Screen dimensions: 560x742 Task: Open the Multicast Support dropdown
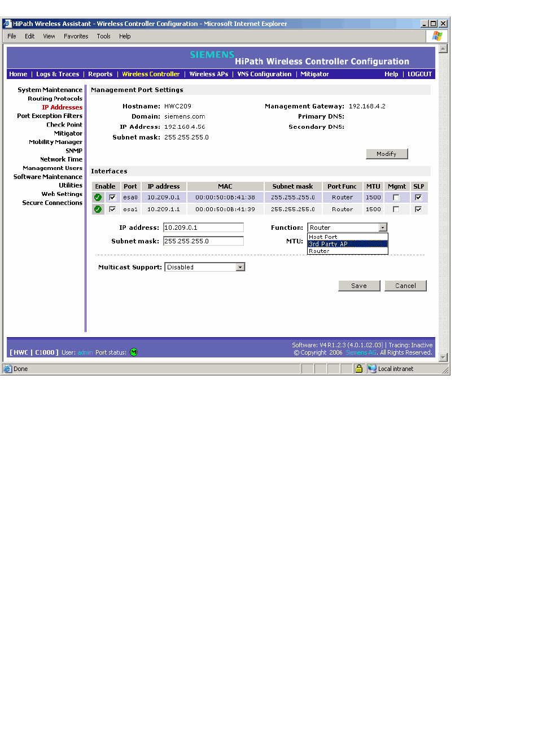click(205, 267)
